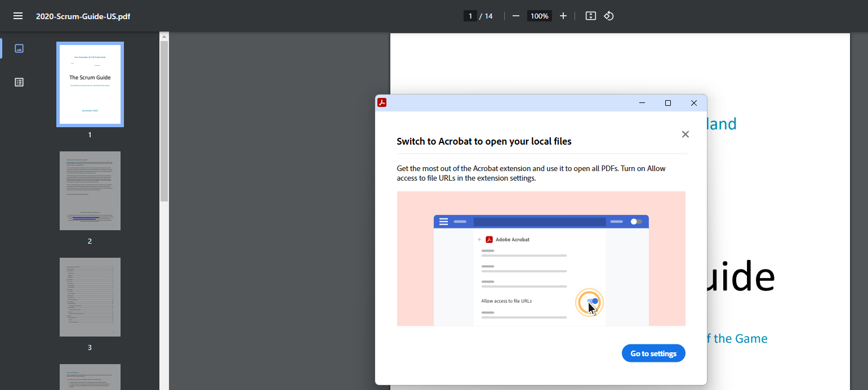
Task: Click the Fit to page icon
Action: pos(590,16)
